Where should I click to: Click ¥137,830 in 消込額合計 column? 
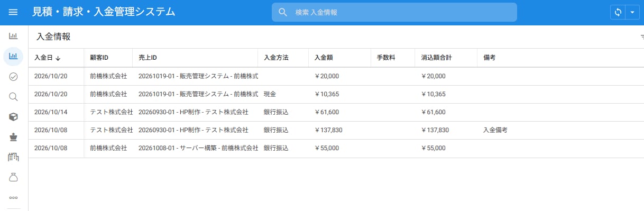(x=435, y=130)
